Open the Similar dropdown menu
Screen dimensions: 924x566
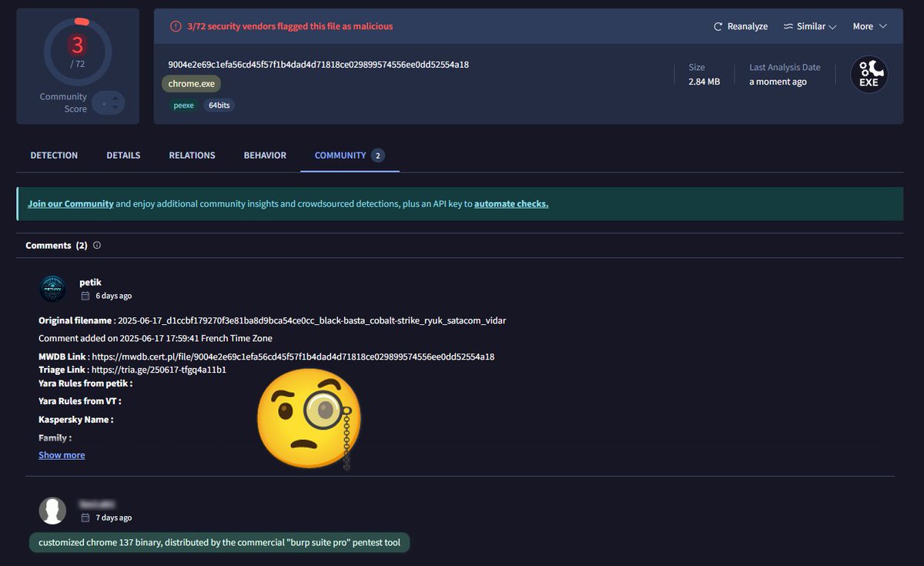[x=810, y=26]
